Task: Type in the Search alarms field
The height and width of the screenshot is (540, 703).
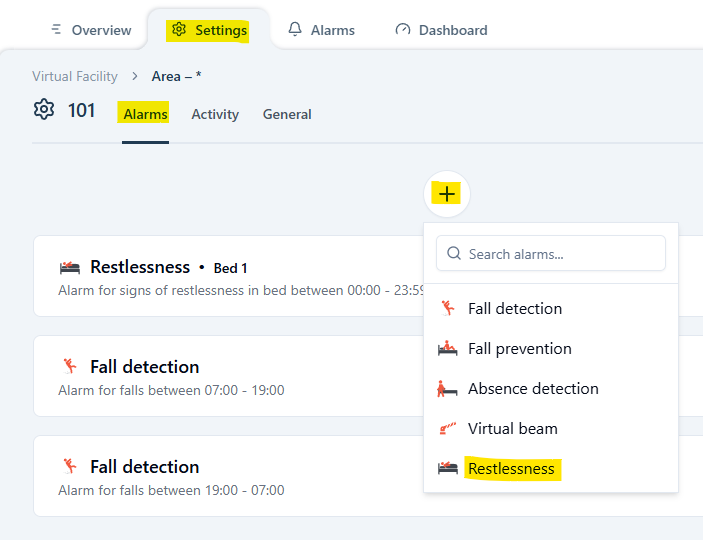Action: click(x=560, y=254)
